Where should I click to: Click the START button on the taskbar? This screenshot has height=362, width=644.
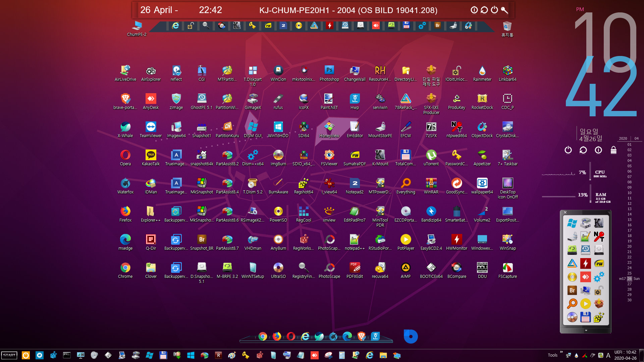pos(9,355)
